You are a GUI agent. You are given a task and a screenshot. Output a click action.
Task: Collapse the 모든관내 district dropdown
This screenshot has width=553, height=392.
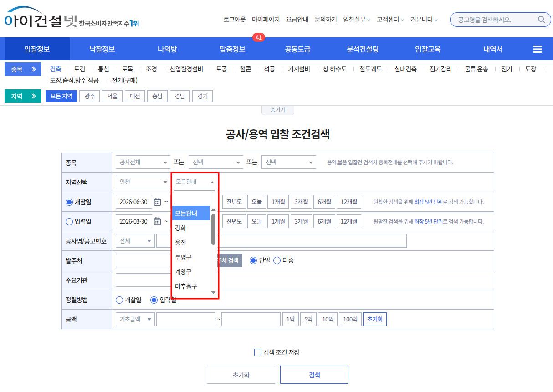coord(195,182)
